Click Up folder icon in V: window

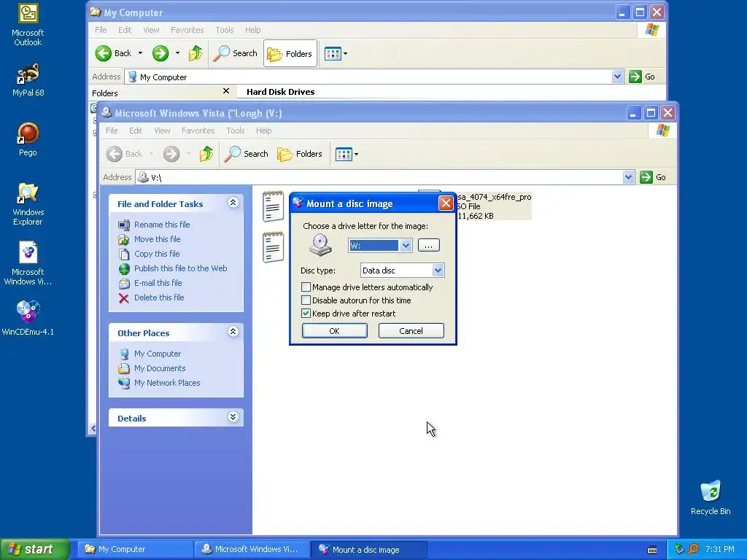coord(206,154)
